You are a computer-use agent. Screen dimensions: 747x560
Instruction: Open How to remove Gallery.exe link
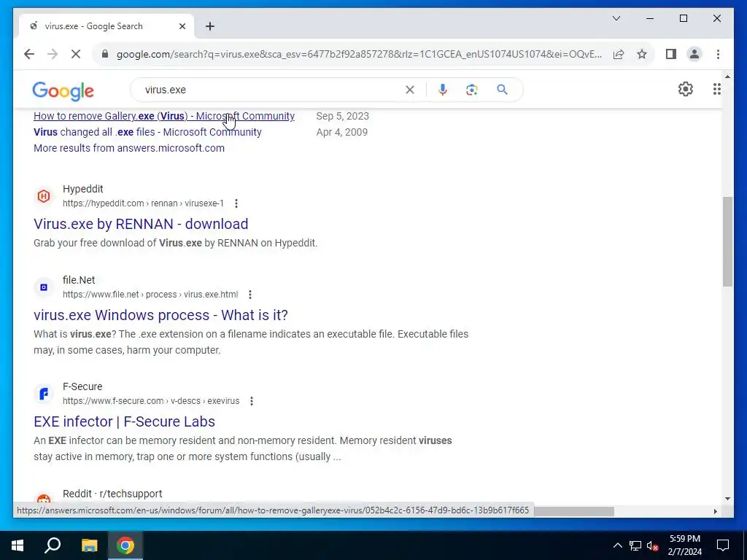[164, 116]
